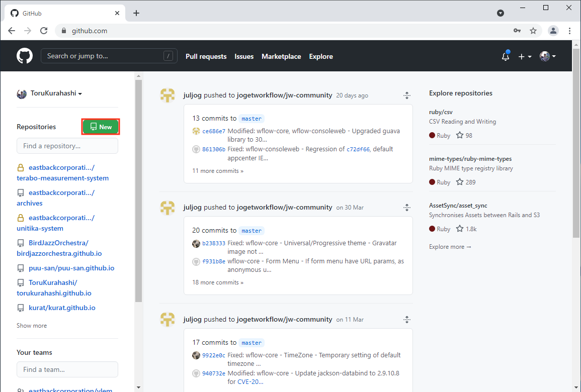
Task: Expand feed options on 11 Mar post
Action: click(407, 320)
